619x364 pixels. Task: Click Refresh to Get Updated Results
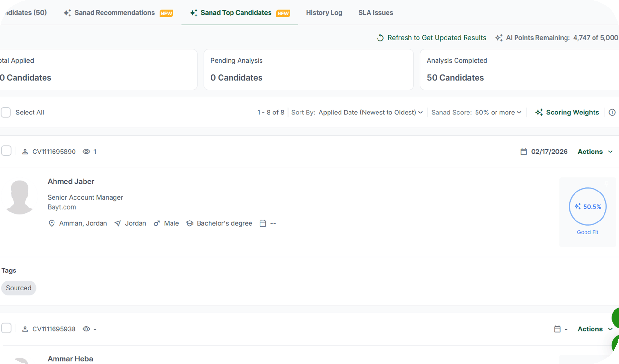(x=437, y=38)
